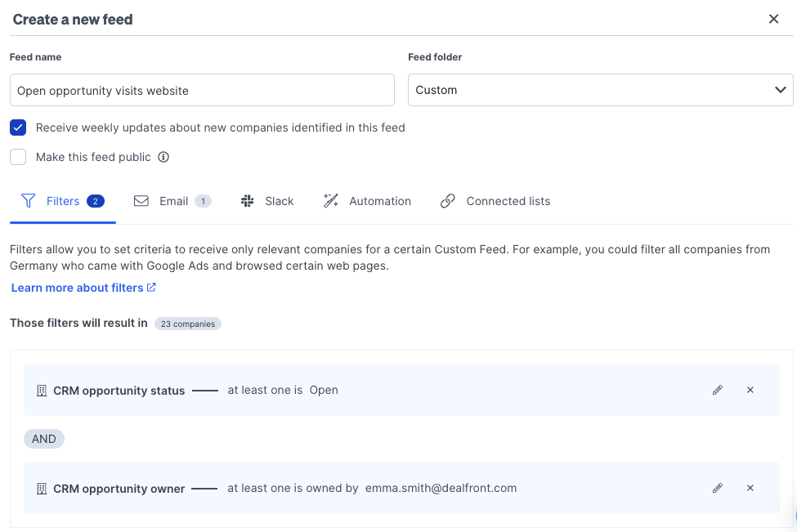Remove the CRM opportunity owner filter

click(x=750, y=488)
